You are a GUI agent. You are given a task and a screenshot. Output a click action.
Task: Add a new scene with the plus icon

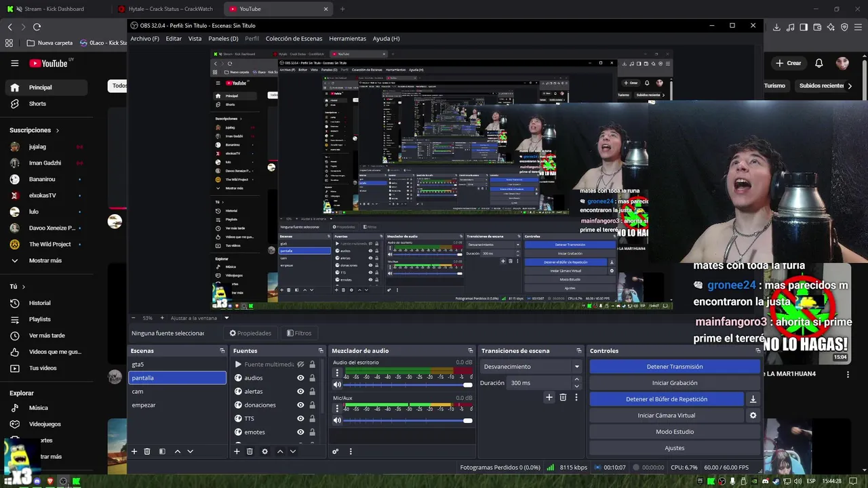point(134,451)
